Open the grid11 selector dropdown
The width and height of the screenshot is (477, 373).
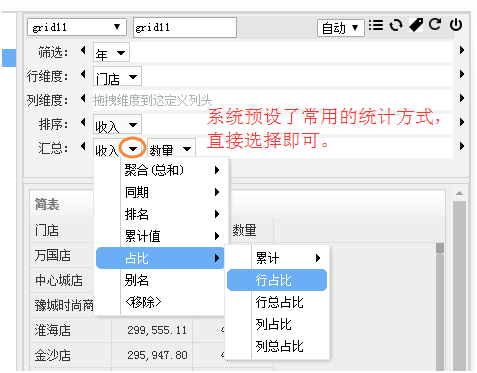[x=77, y=27]
